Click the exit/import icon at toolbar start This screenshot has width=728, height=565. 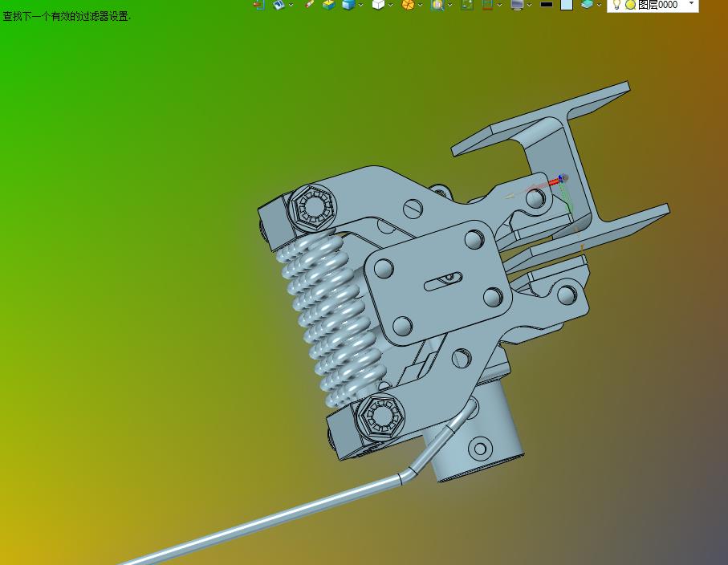tap(259, 5)
